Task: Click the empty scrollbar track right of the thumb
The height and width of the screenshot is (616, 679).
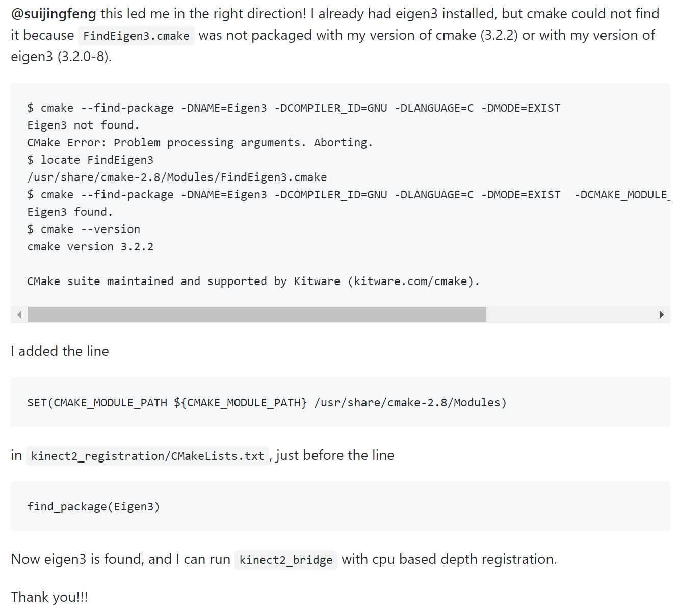Action: click(569, 315)
